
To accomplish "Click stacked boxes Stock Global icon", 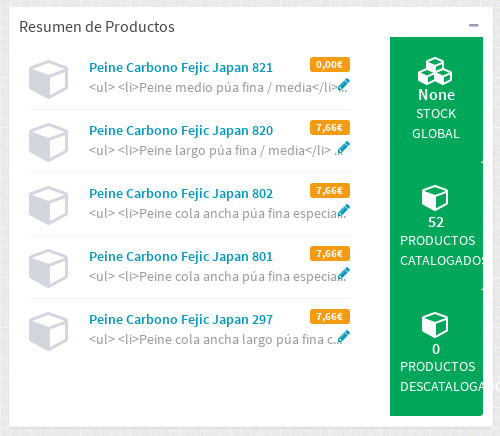I will [x=435, y=71].
